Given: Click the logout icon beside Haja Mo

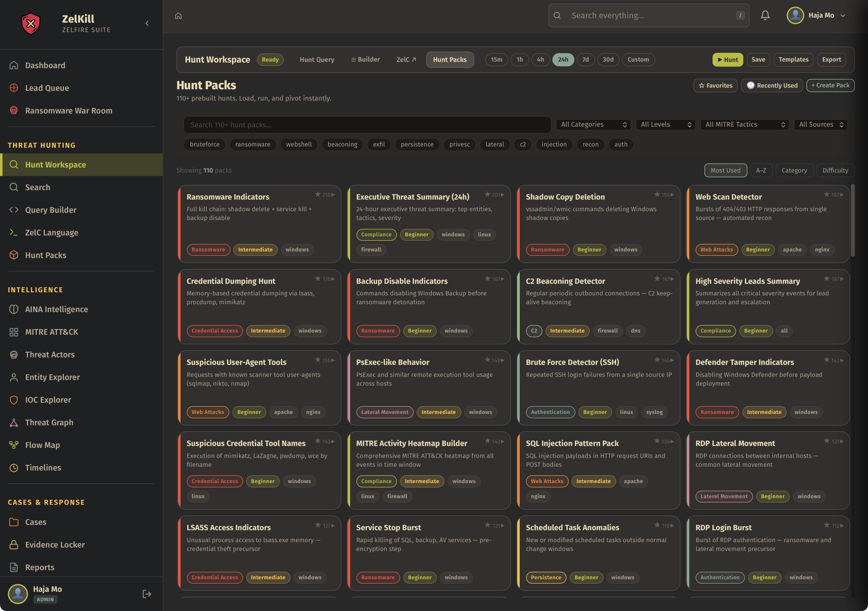Looking at the screenshot, I should 147,594.
